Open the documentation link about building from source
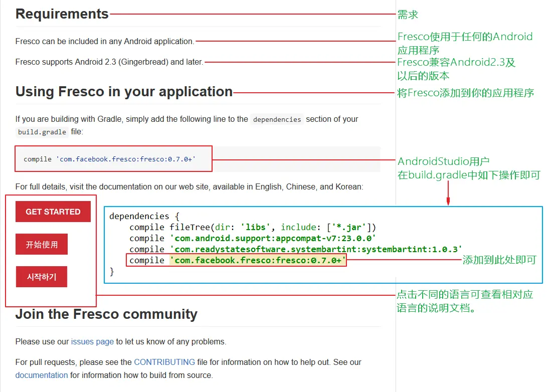This screenshot has width=552, height=392. pos(42,375)
